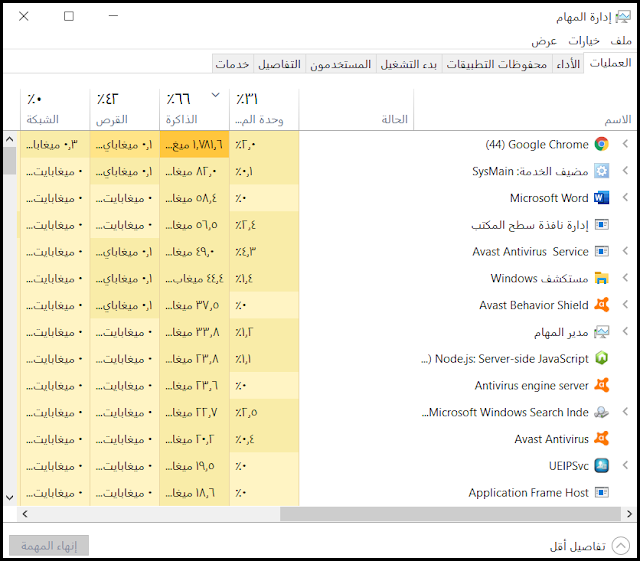Open the بدء التشغيل (Startup) tab
The height and width of the screenshot is (561, 640).
tap(409, 64)
